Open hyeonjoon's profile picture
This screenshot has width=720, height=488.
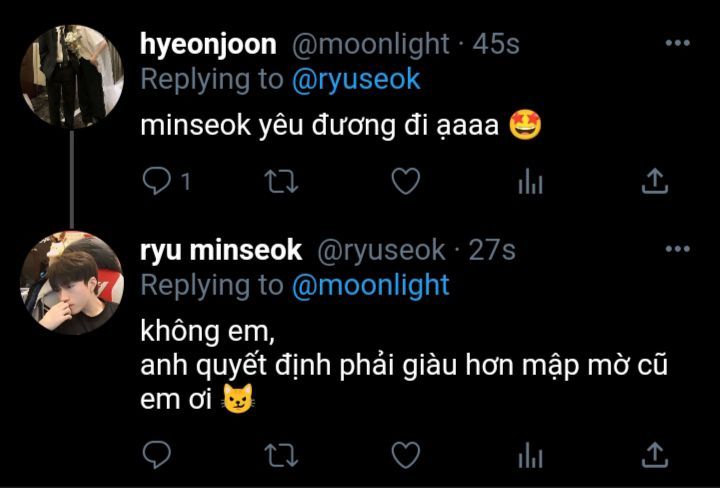72,76
